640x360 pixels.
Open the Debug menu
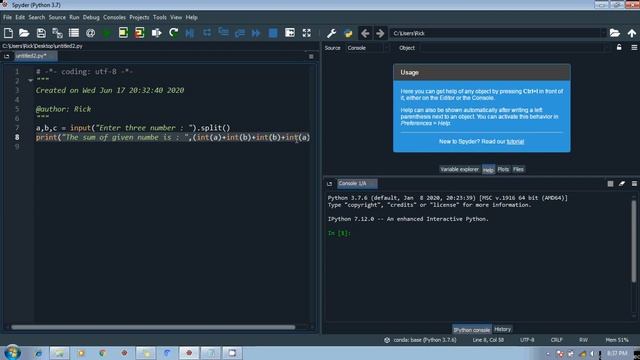point(91,17)
